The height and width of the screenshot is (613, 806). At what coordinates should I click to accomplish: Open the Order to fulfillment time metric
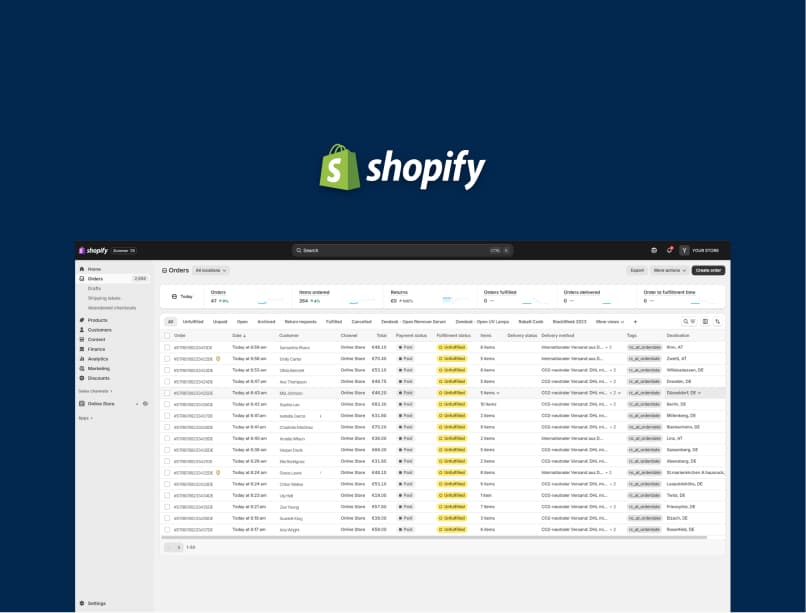[x=681, y=296]
